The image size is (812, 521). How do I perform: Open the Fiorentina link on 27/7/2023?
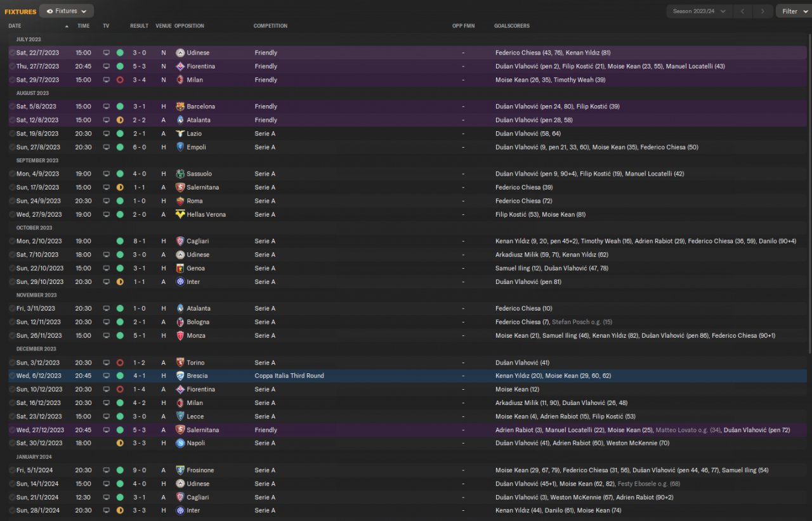200,66
